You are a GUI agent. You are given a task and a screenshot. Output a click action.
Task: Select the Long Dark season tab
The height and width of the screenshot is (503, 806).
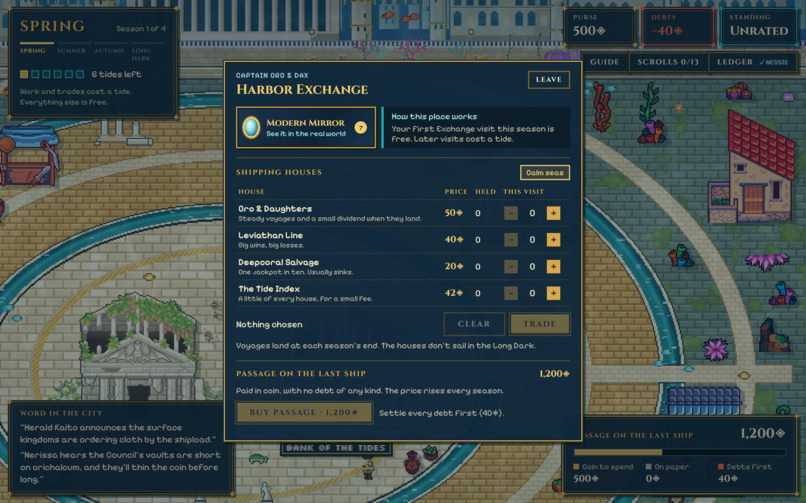tap(141, 54)
